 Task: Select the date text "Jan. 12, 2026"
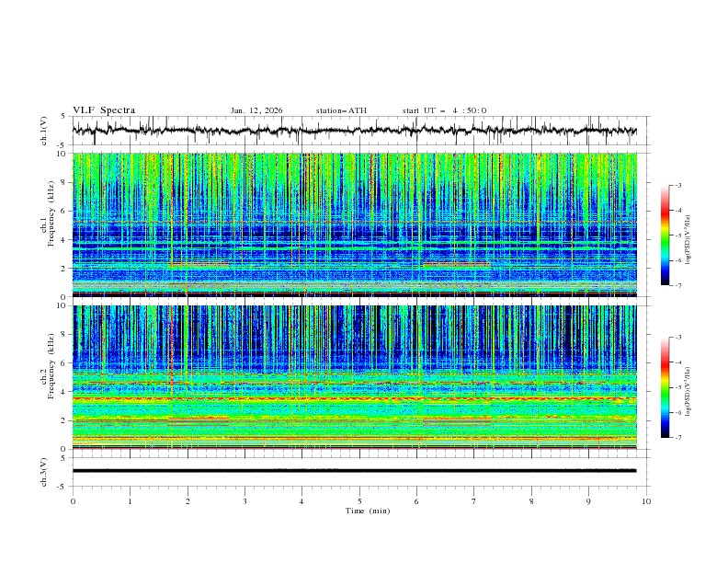click(256, 110)
